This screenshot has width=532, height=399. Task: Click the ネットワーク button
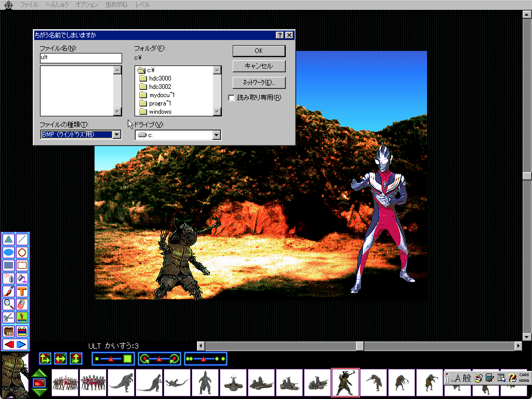click(259, 83)
